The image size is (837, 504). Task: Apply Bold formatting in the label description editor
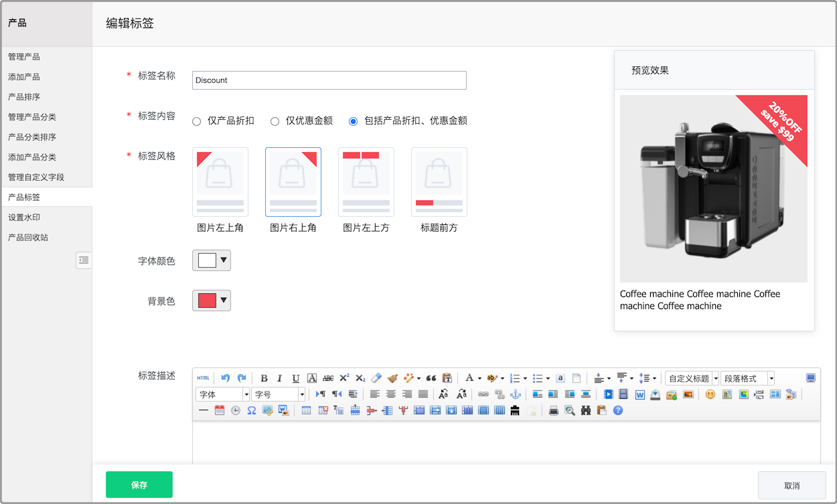(x=264, y=378)
